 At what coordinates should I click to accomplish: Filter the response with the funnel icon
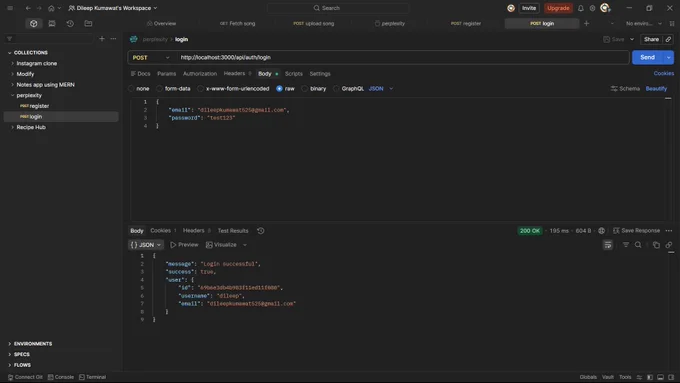[625, 245]
